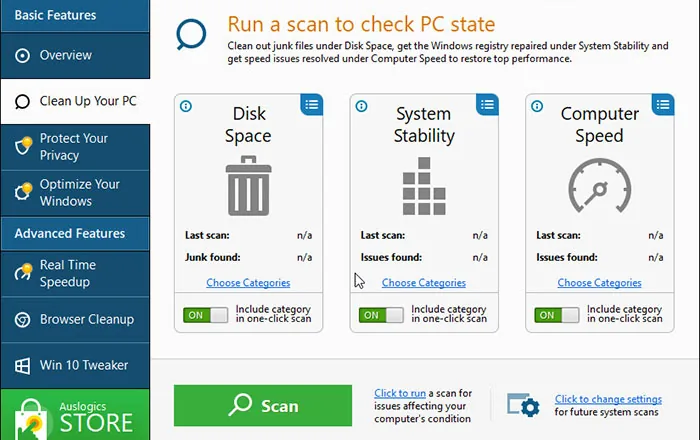The image size is (700, 440).
Task: Open Disk Space list details icon
Action: pyautogui.click(x=312, y=104)
